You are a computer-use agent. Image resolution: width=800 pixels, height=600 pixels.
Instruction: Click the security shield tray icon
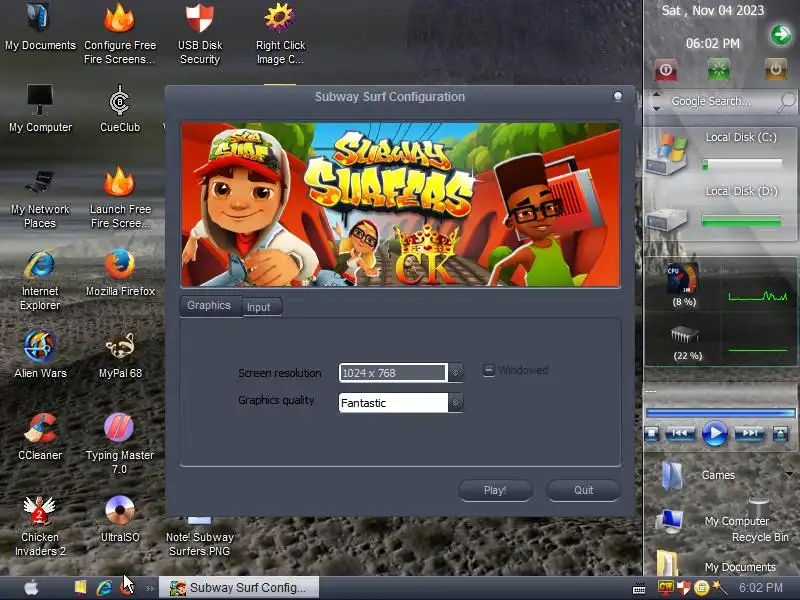pos(684,588)
